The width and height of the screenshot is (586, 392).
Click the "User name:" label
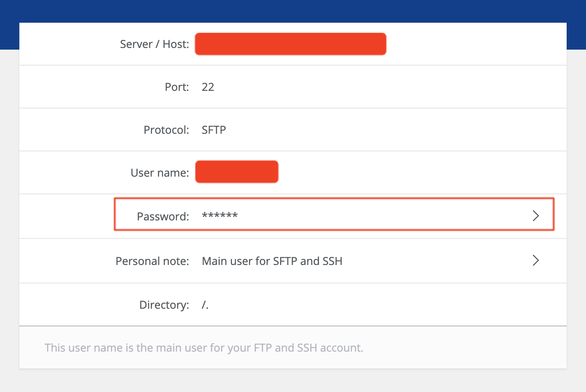[x=160, y=173]
